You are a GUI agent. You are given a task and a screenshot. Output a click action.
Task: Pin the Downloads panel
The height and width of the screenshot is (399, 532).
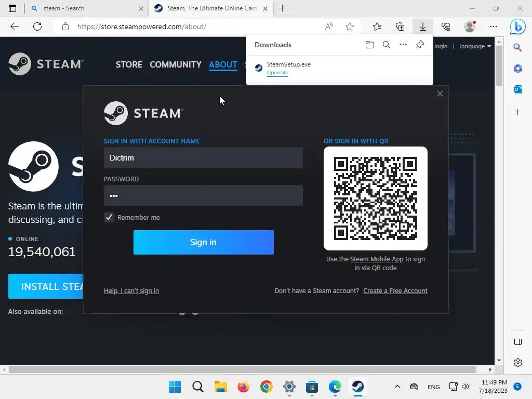tap(420, 45)
